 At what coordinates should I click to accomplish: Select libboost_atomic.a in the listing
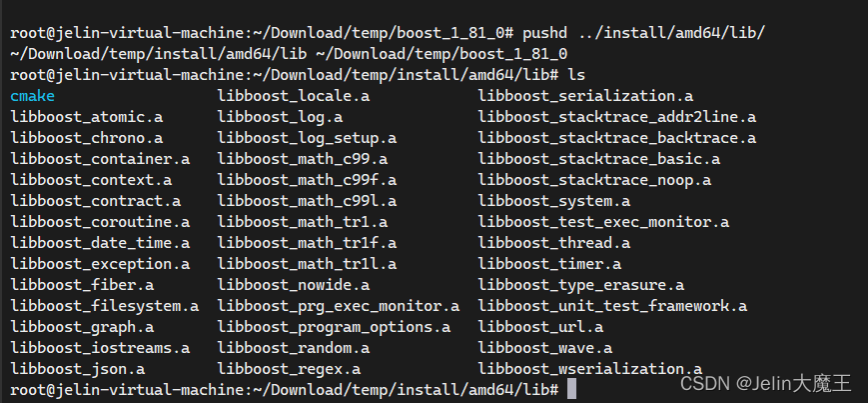[x=86, y=118]
